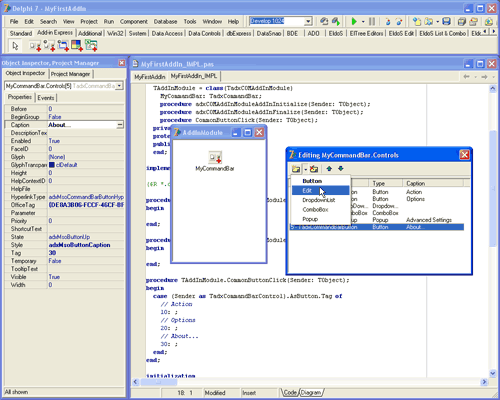The height and width of the screenshot is (400, 500).
Task: Switch to the Standard palette tab
Action: [21, 33]
